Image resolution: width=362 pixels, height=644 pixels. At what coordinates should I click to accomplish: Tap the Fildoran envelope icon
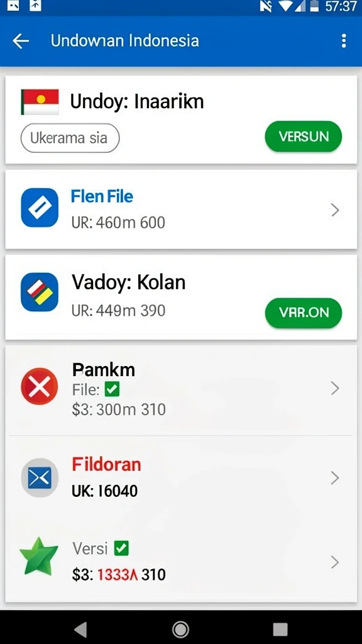40,478
